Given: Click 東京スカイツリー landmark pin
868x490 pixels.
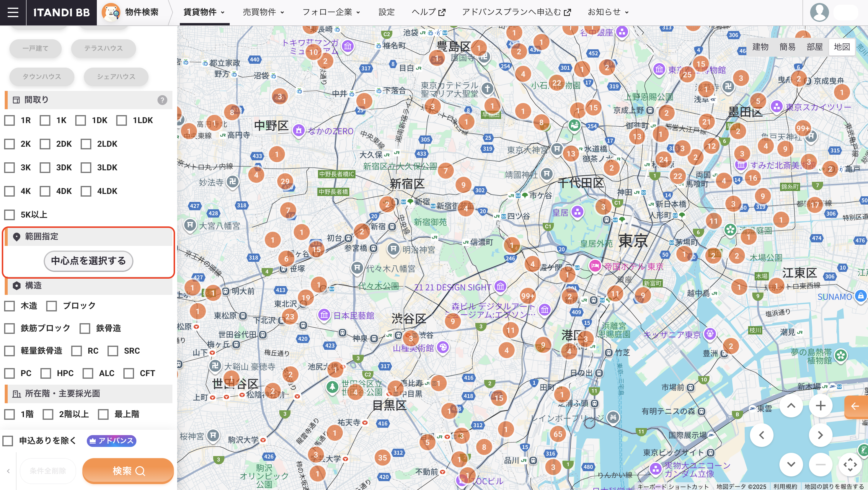Looking at the screenshot, I should [776, 107].
